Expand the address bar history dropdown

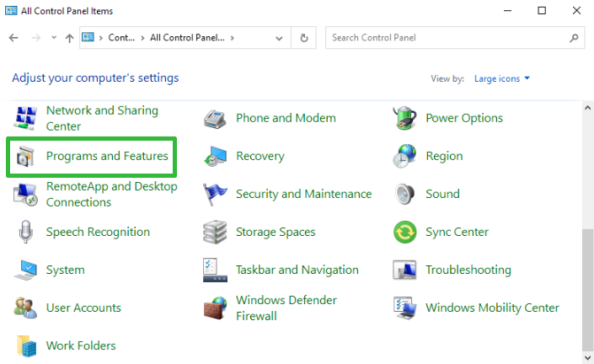click(x=279, y=38)
